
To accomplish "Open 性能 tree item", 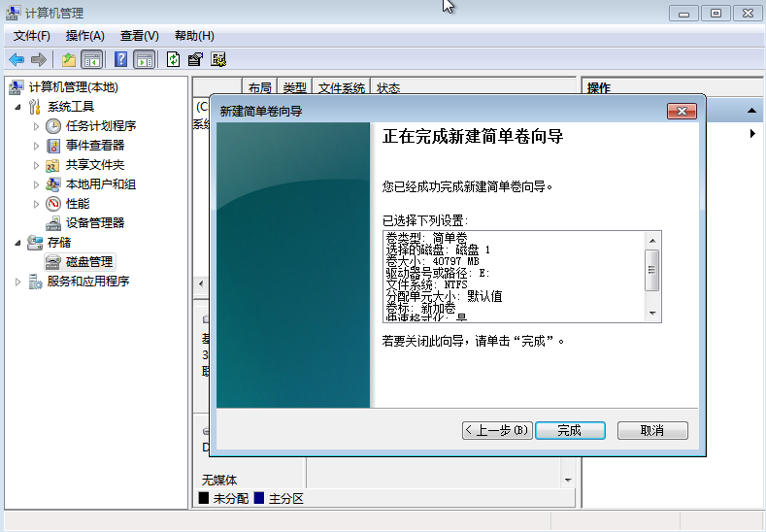I will point(78,204).
